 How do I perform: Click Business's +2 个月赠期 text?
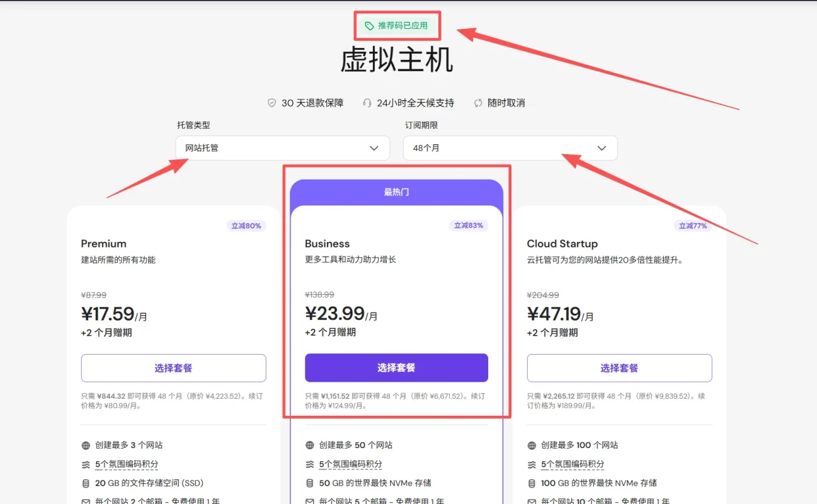pyautogui.click(x=330, y=333)
